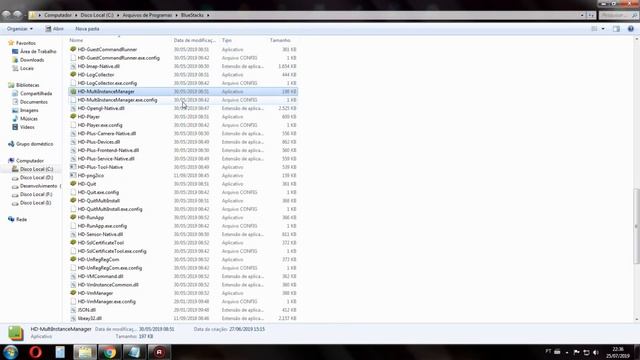
Task: Select HD-VMCommand.dll file name
Action: click(x=100, y=276)
